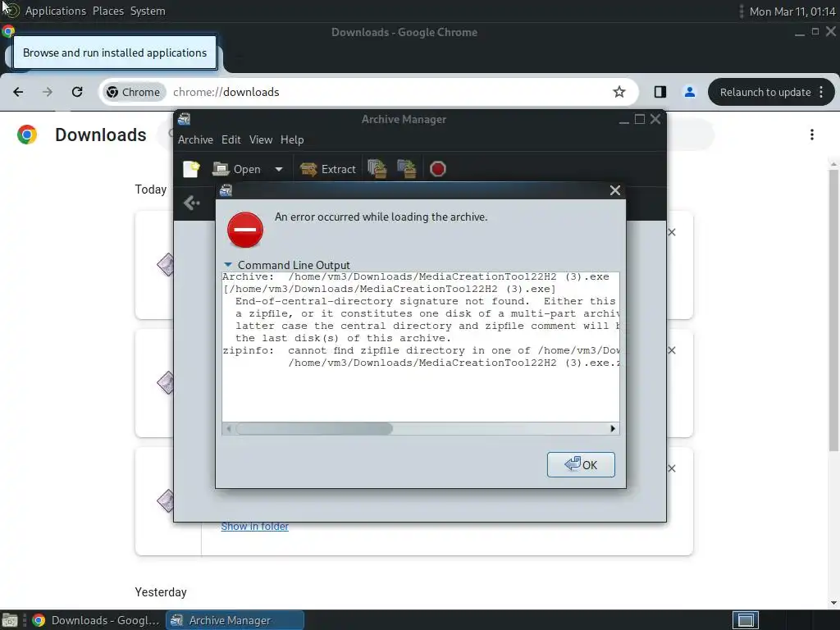Toggle Chrome side panel icon
Screen dimensions: 840x630
click(660, 92)
